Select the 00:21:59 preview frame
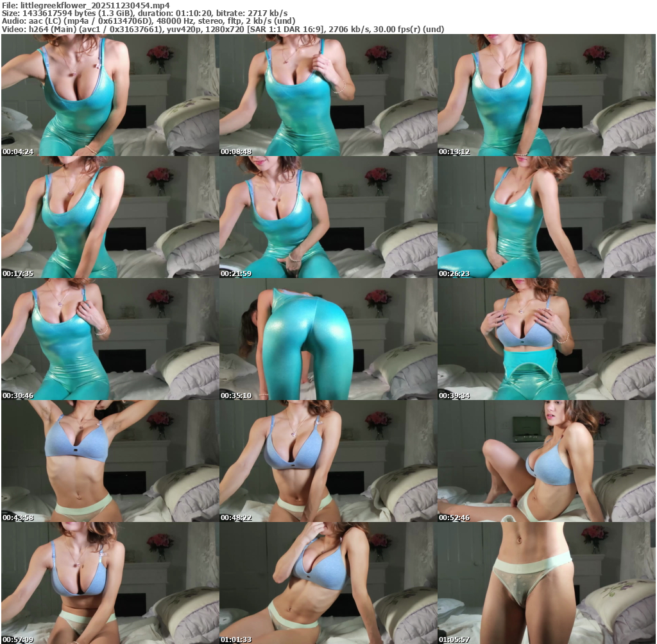 coord(328,217)
